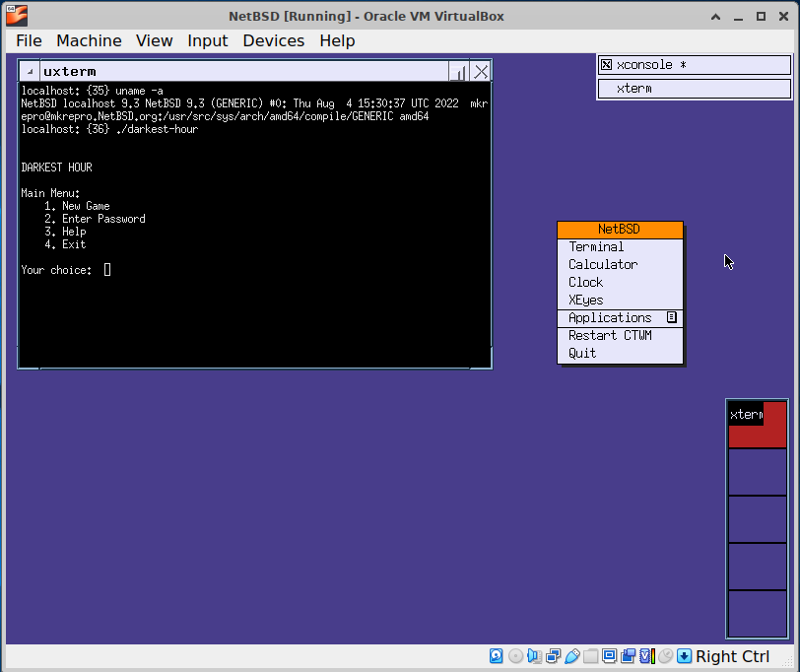Image resolution: width=800 pixels, height=672 pixels.
Task: Open the Machine menu
Action: tap(89, 40)
